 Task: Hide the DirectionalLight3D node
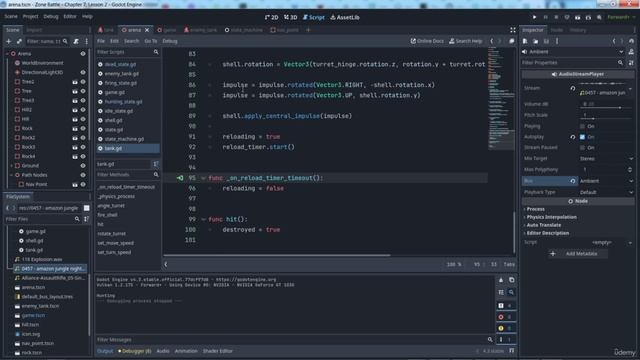click(83, 72)
